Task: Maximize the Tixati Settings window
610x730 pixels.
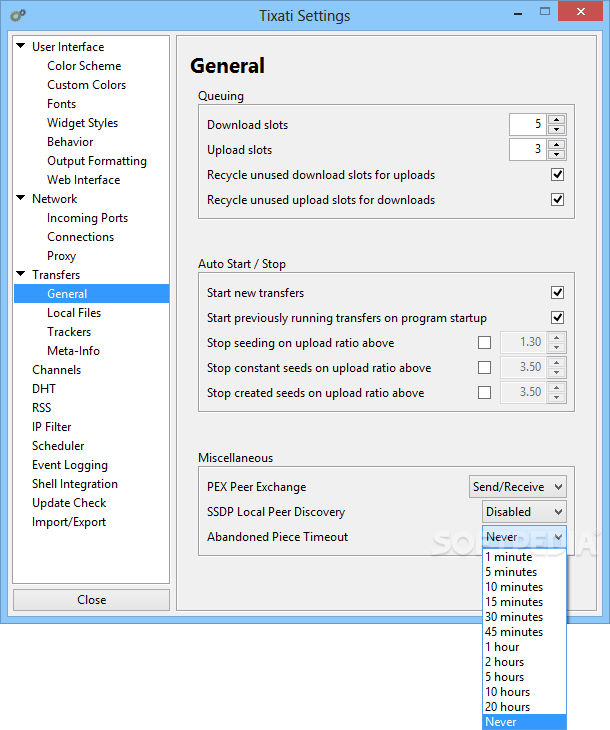Action: tap(544, 12)
